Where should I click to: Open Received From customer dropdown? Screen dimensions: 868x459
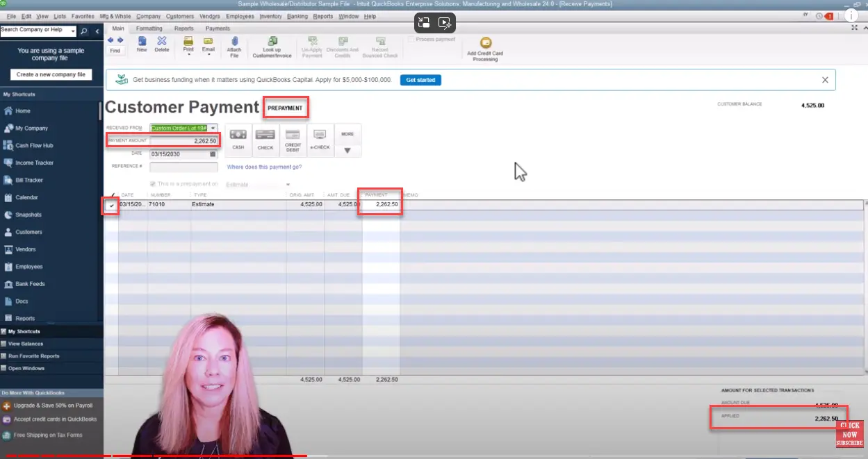pos(213,128)
